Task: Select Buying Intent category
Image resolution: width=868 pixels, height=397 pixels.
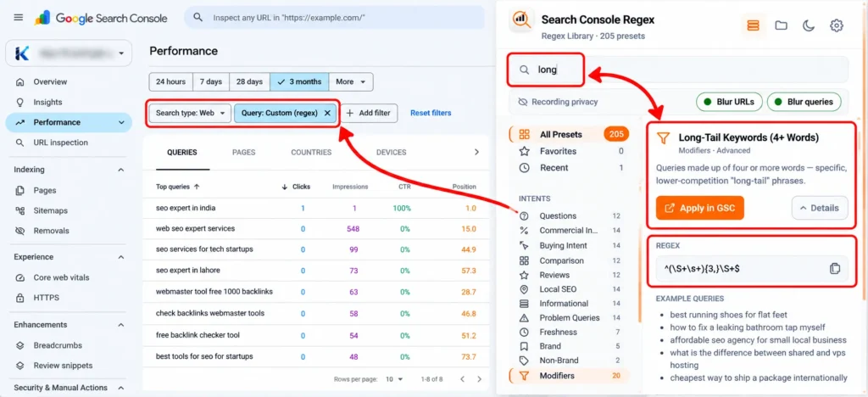Action: 570,245
